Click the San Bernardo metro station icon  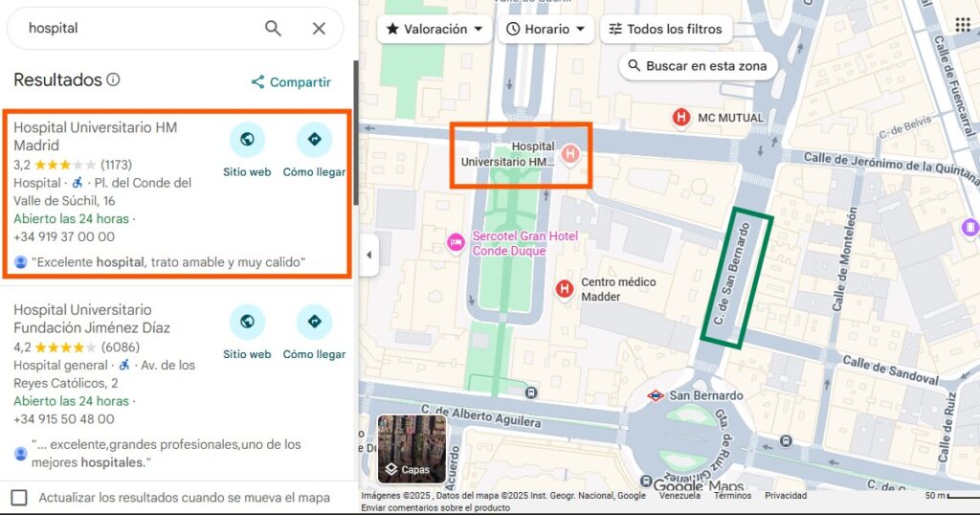click(x=656, y=395)
